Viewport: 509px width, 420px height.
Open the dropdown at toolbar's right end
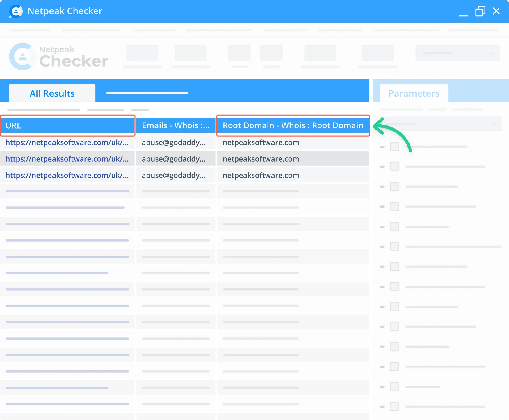[458, 53]
